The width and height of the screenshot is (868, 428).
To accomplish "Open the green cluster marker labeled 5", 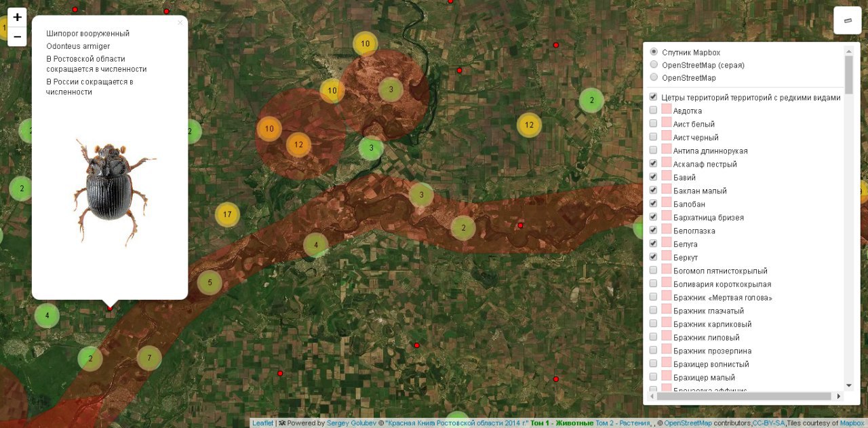I will pyautogui.click(x=210, y=283).
